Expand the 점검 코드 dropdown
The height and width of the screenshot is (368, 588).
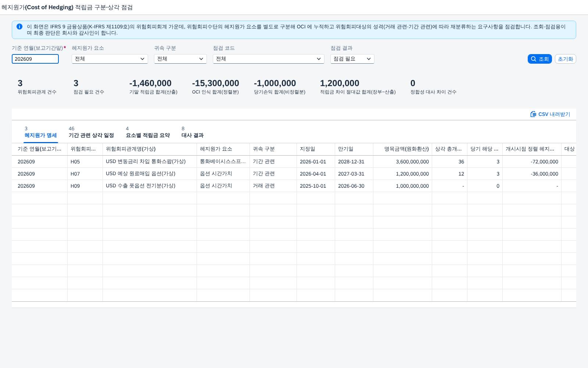pos(269,59)
